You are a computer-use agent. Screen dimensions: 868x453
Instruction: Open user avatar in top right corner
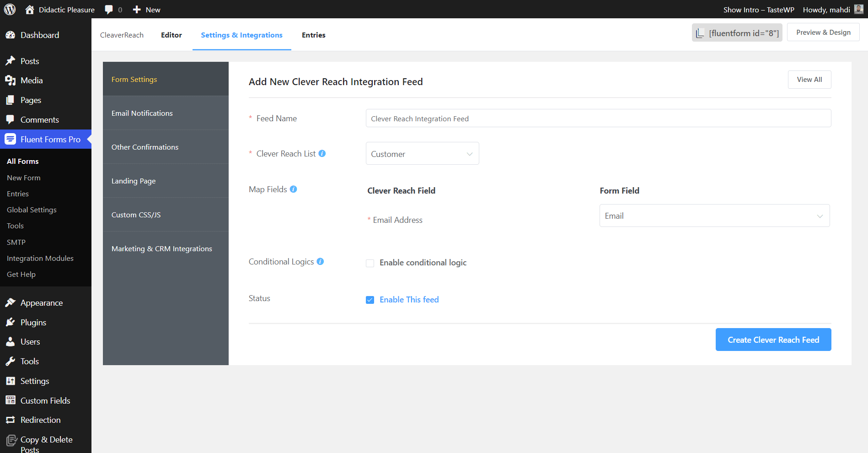coord(858,10)
